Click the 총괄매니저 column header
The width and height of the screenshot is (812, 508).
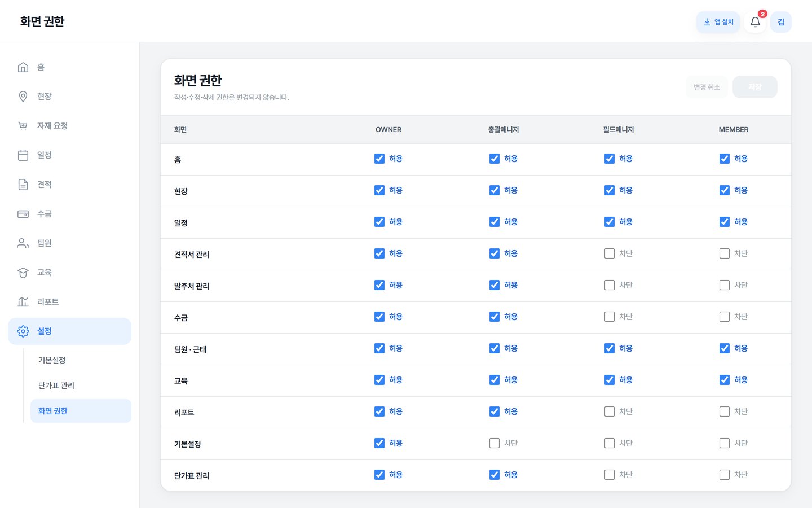[504, 130]
